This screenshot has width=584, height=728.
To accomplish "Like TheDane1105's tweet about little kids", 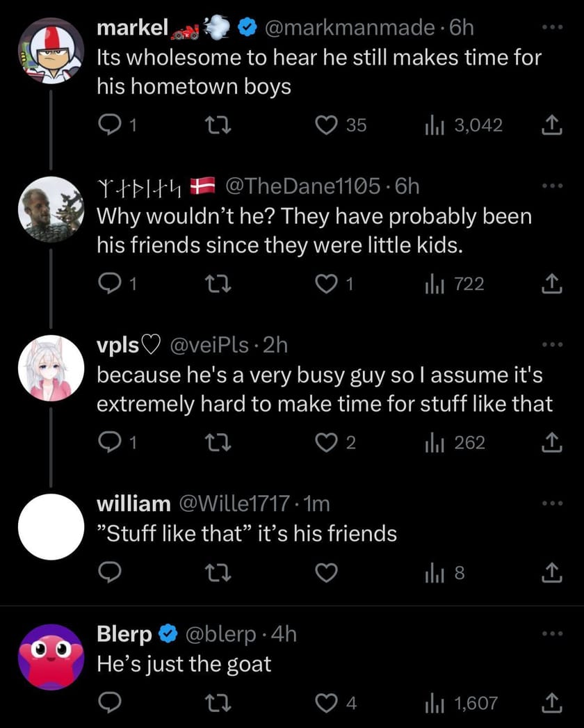I will pos(327,284).
